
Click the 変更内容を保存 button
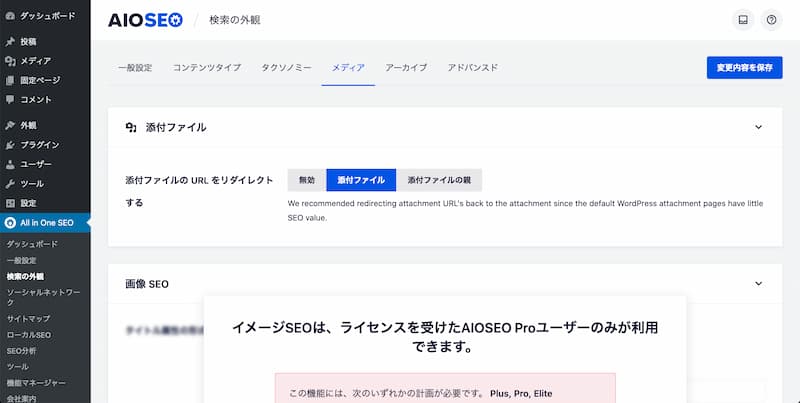click(x=744, y=67)
